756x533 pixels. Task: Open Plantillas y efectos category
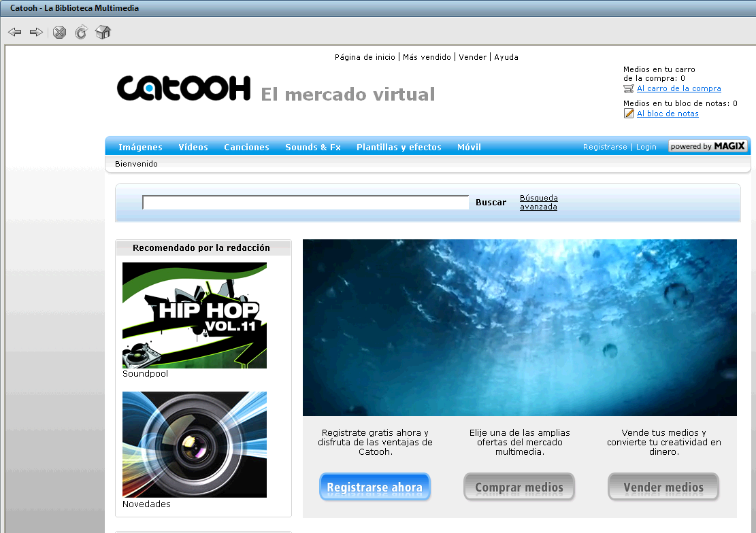click(399, 147)
